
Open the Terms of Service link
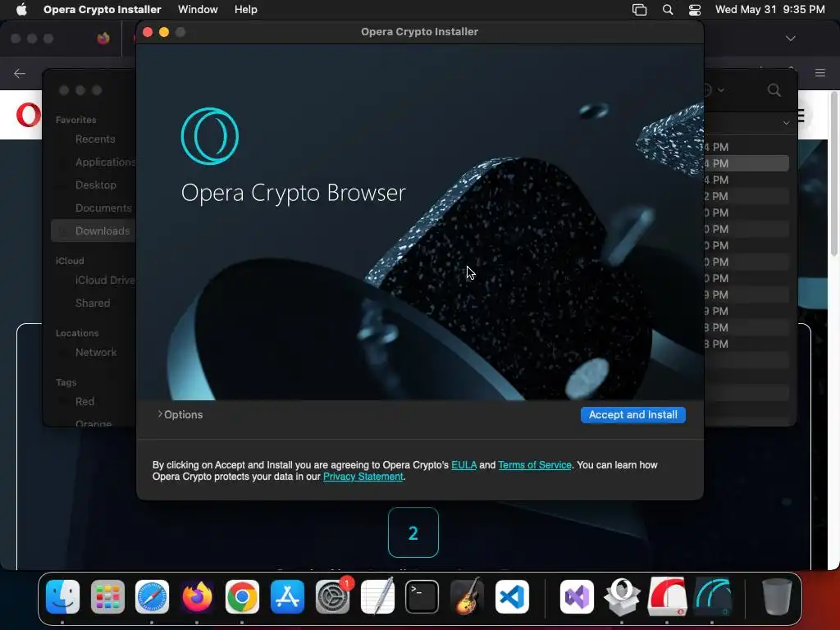pyautogui.click(x=535, y=465)
